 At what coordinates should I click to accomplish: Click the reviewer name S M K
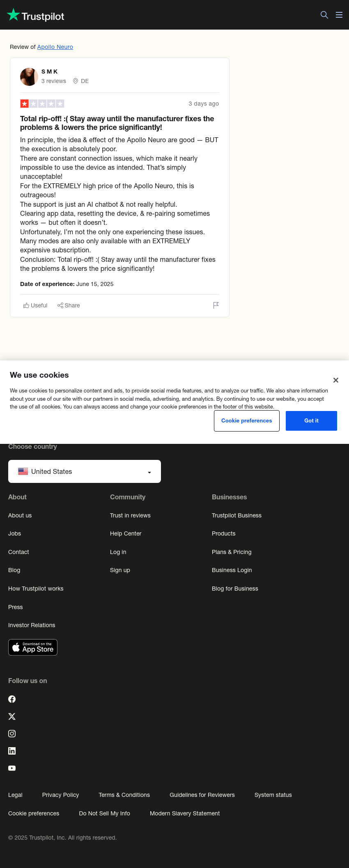coord(50,72)
